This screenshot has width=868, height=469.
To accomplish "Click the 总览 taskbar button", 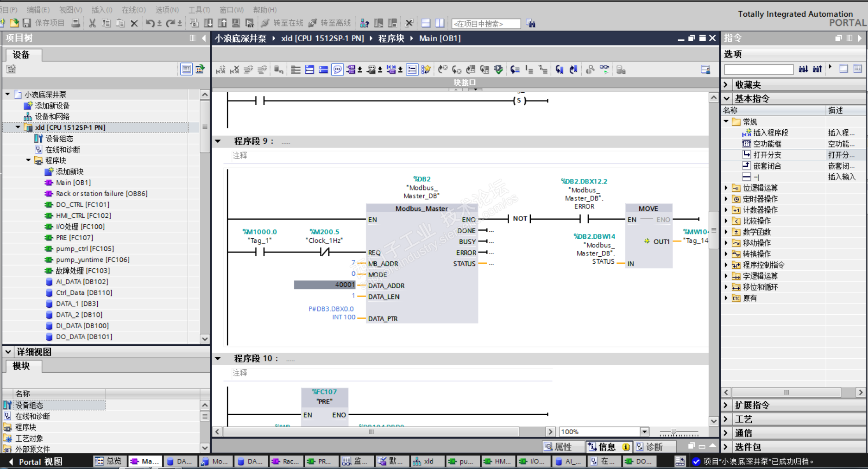I will pyautogui.click(x=108, y=462).
